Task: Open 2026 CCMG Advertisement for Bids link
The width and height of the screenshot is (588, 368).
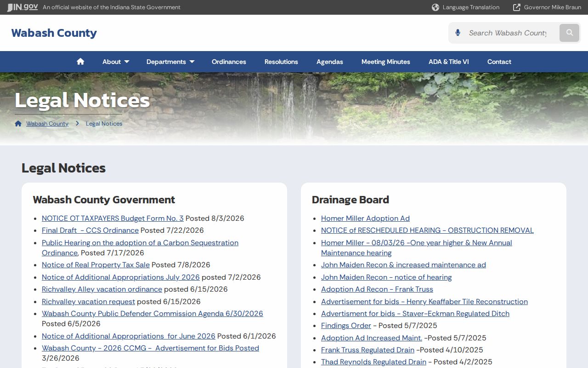Action: tap(150, 348)
